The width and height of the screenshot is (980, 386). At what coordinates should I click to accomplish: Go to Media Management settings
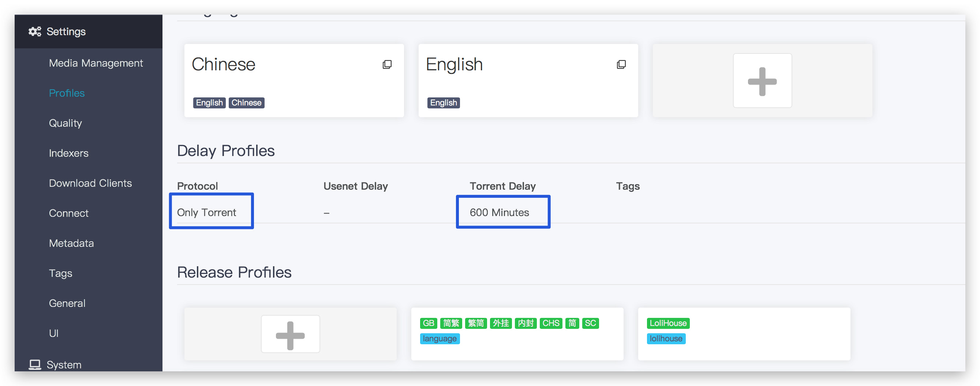[96, 63]
